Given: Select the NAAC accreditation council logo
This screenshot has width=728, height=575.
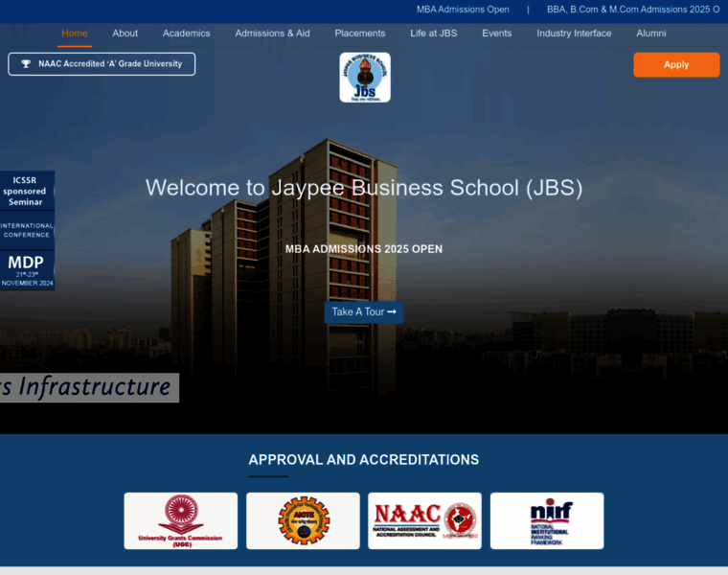Looking at the screenshot, I should 424,520.
